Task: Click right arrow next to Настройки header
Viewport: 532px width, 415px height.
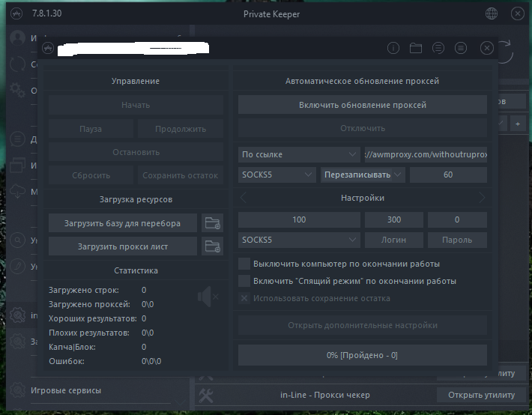Action: pyautogui.click(x=482, y=198)
